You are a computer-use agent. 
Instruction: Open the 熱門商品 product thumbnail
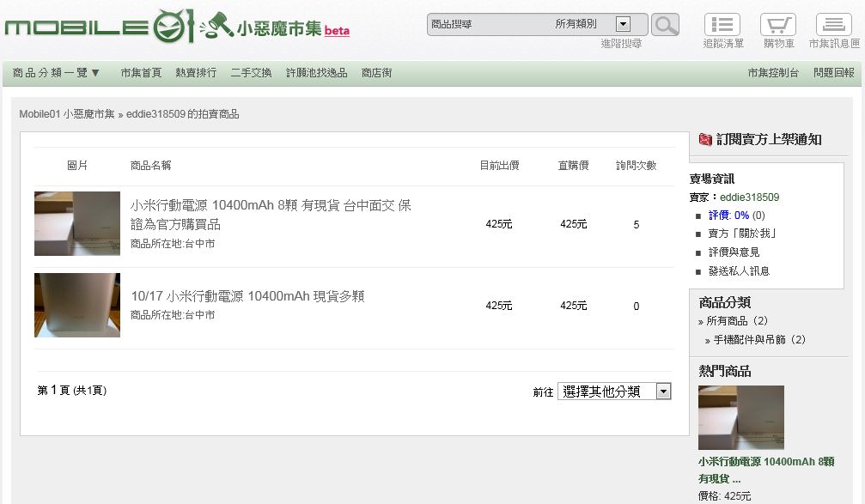[x=741, y=417]
